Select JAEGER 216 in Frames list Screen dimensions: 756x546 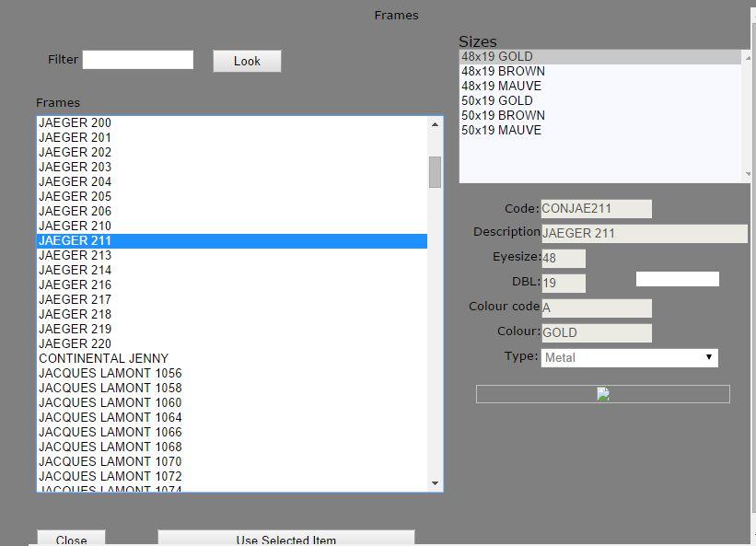tap(232, 285)
